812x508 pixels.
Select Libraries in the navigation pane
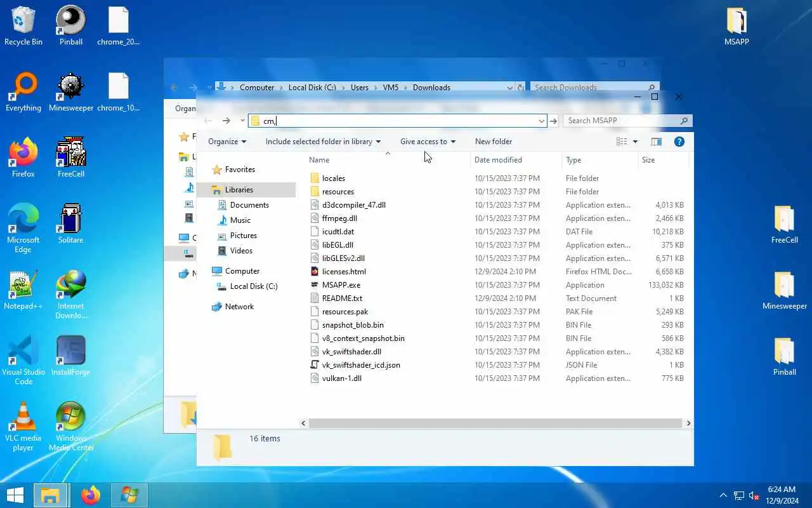(239, 190)
